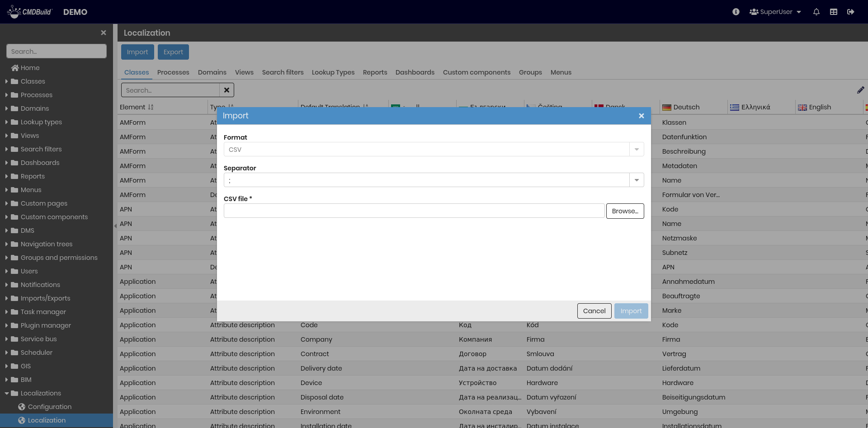Click the pencil edit icon

click(860, 90)
